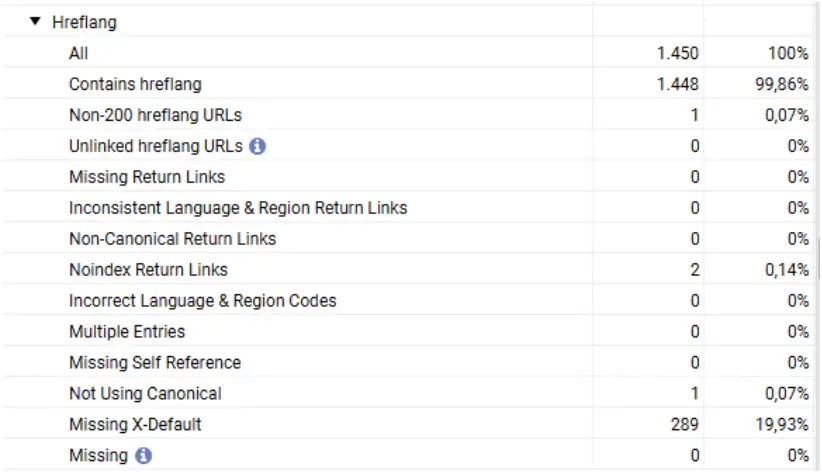Click info icon beside Unlinked hreflang URLs

click(x=257, y=146)
